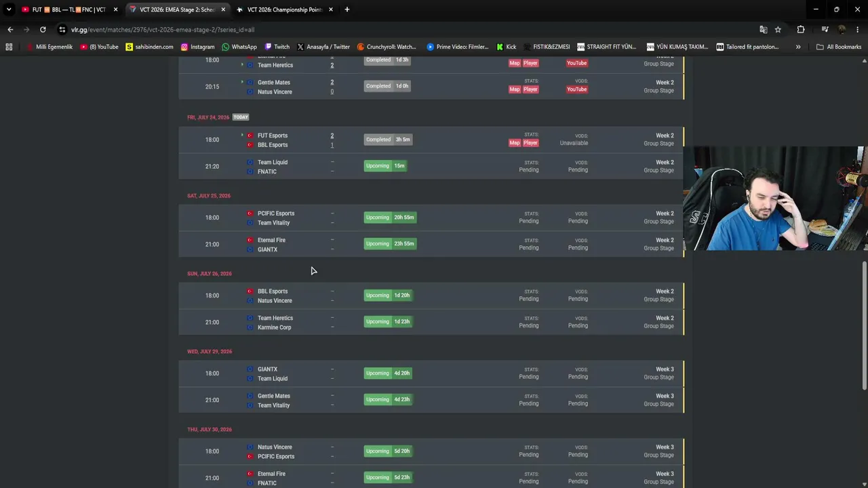Bookmark this page with the star
The image size is (868, 488).
778,30
